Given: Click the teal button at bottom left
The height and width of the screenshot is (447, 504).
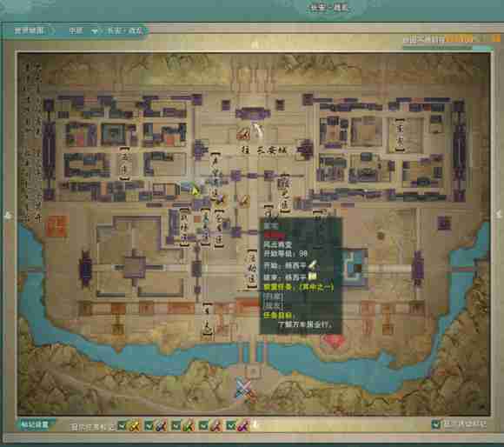Looking at the screenshot, I should [x=35, y=424].
